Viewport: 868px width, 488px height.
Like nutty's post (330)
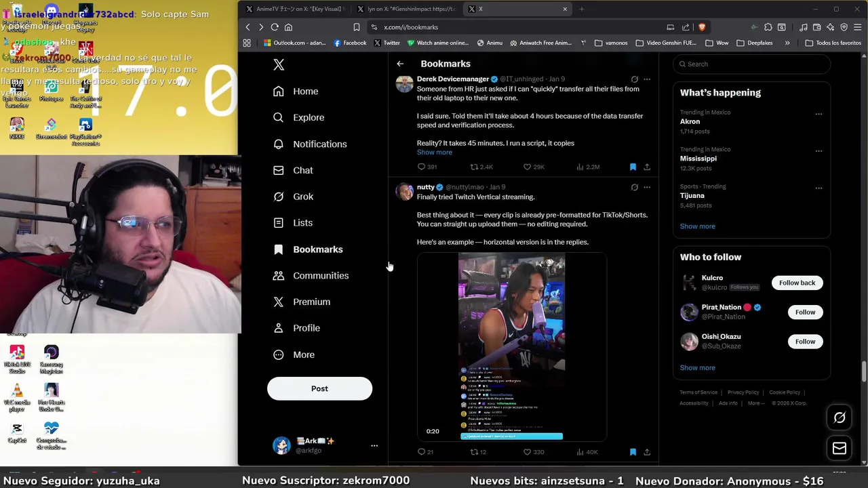(534, 452)
